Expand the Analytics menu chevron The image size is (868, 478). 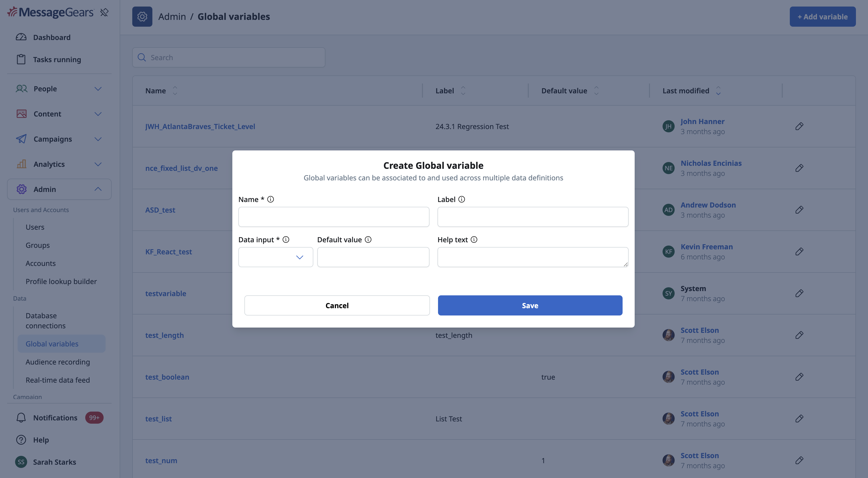[x=98, y=164]
